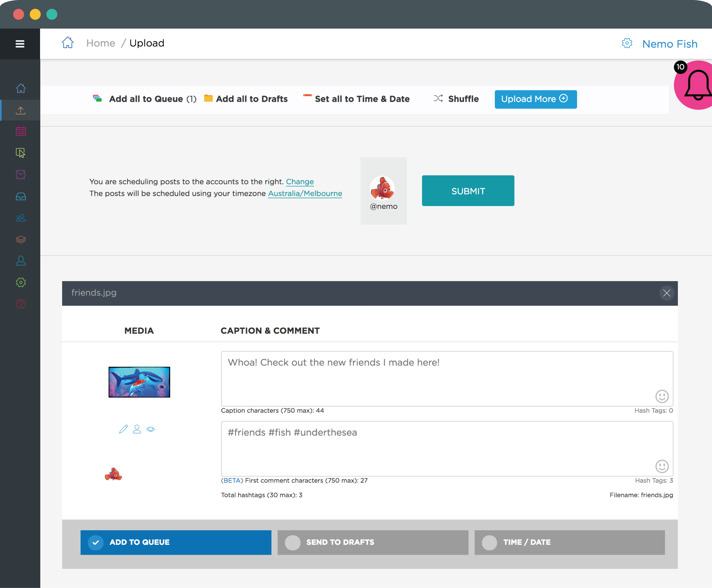Open the stacked layers icon in sidebar
Image resolution: width=712 pixels, height=588 pixels.
point(21,240)
